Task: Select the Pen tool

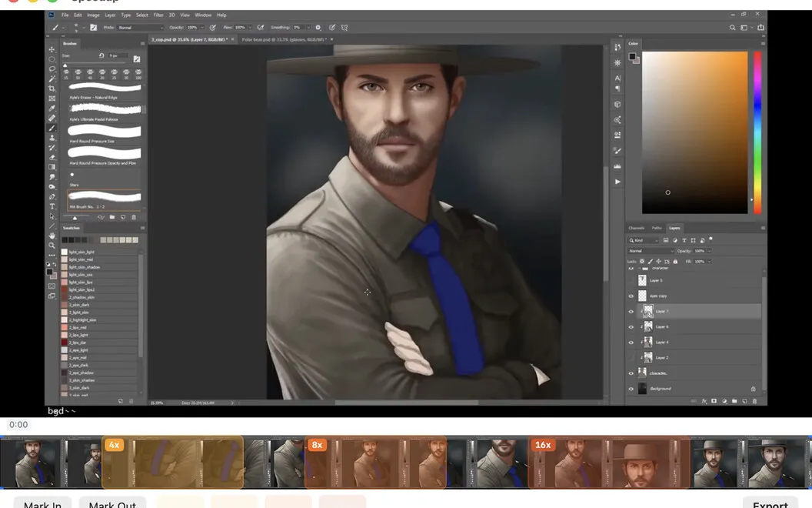Action: pos(52,197)
